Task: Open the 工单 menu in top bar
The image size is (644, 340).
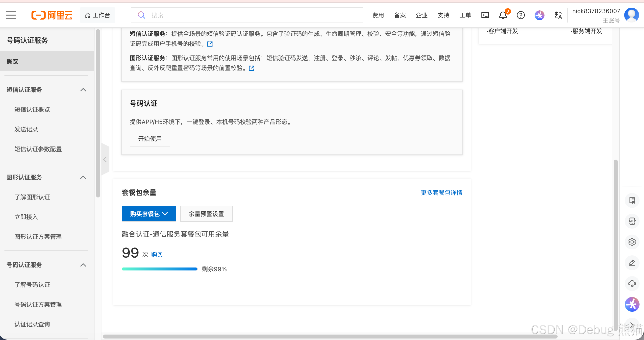Action: click(x=465, y=15)
